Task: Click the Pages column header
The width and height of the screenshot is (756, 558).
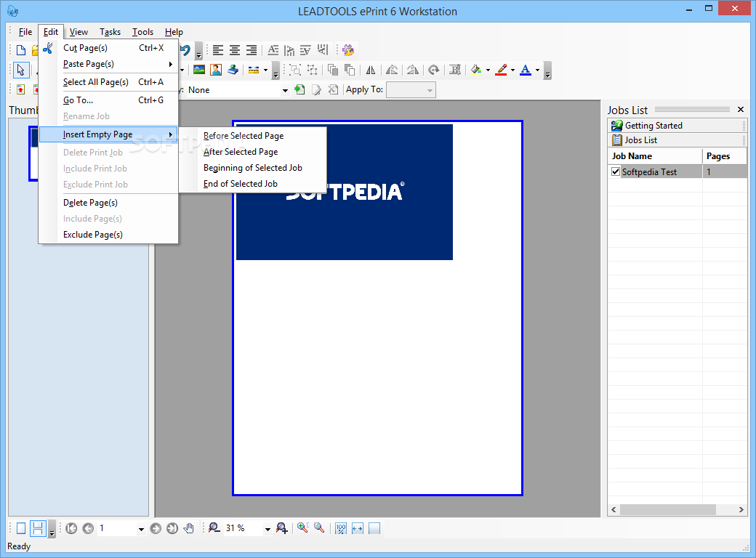Action: pos(725,156)
